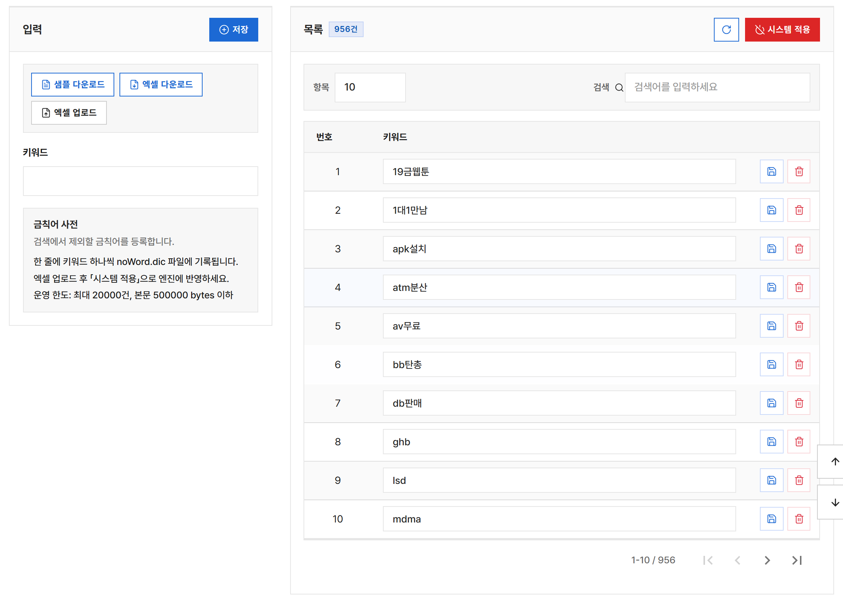843x616 pixels.
Task: Save row 4 keyword atm분산
Action: point(771,288)
